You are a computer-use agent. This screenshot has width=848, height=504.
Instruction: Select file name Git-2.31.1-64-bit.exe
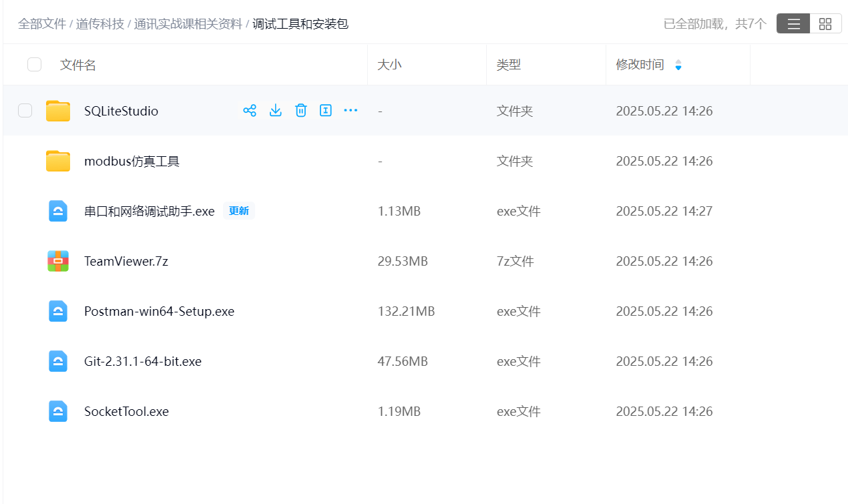(x=143, y=361)
